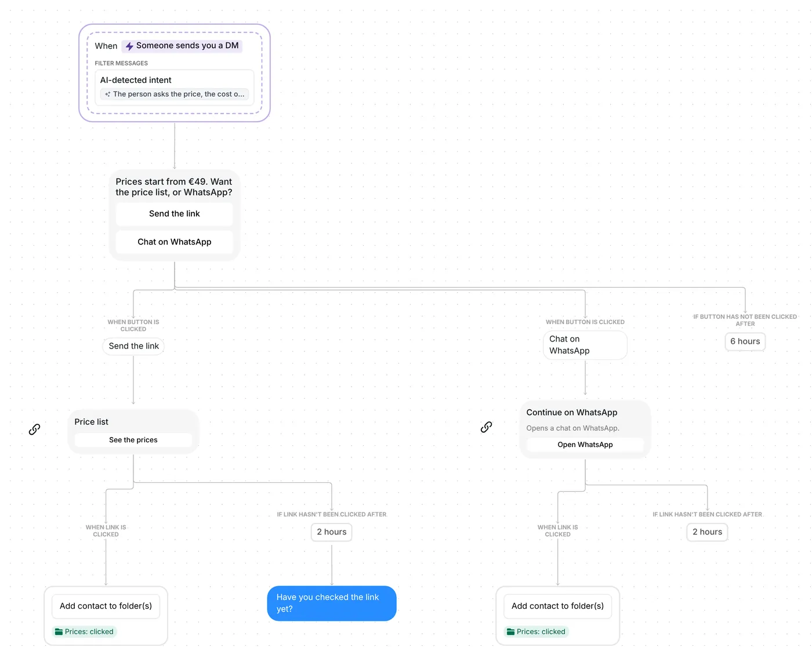Click the link icon beside Continue on WhatsApp

coord(486,427)
